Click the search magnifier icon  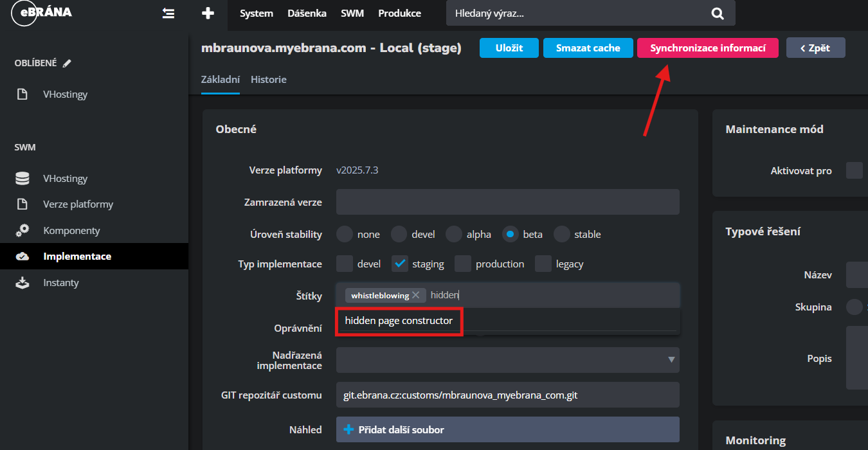click(718, 14)
